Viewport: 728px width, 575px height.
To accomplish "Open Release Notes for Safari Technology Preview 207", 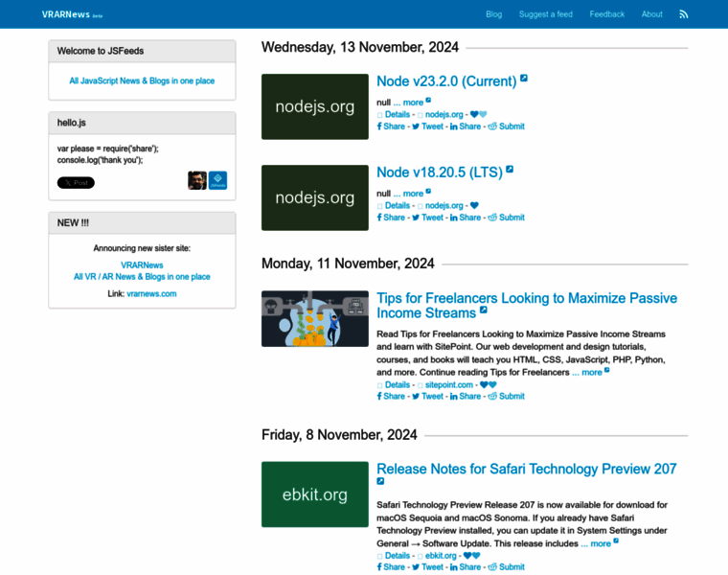I will point(527,469).
